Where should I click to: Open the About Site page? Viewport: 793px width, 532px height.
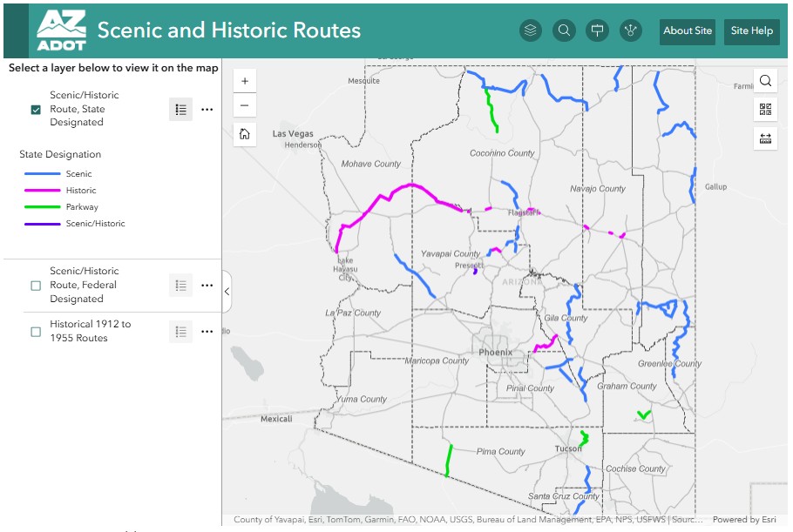pyautogui.click(x=688, y=31)
